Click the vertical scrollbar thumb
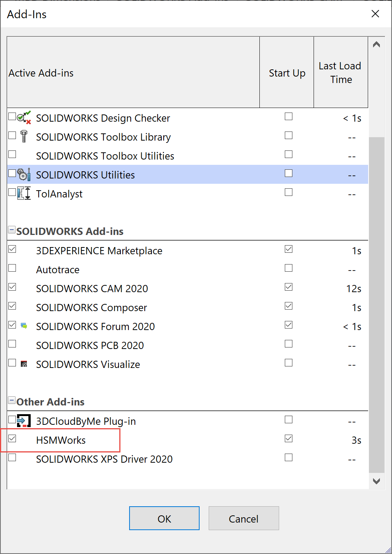 (x=376, y=305)
